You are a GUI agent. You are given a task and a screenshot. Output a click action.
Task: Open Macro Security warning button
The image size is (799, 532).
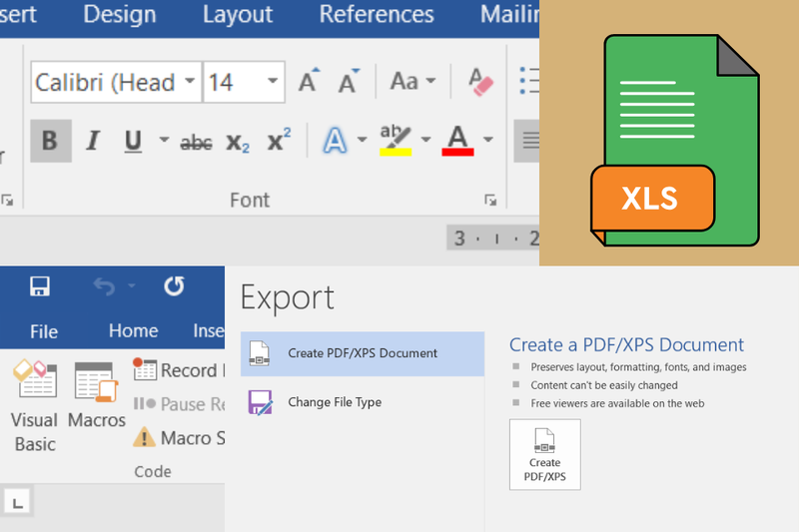pyautogui.click(x=179, y=438)
